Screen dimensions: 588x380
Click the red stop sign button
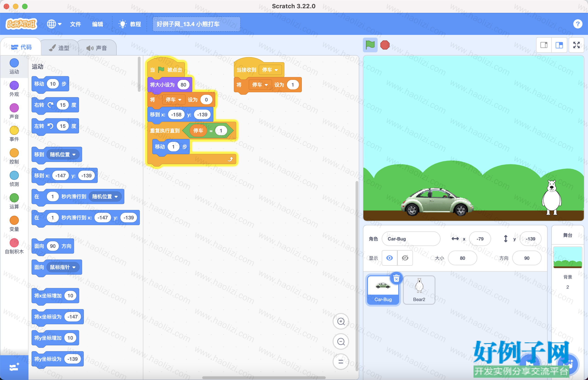click(385, 45)
